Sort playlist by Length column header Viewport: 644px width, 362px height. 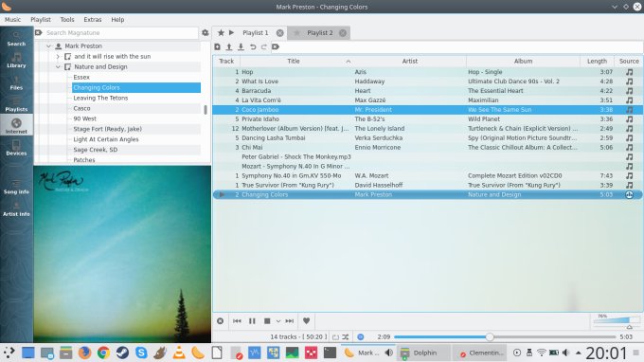click(x=597, y=61)
